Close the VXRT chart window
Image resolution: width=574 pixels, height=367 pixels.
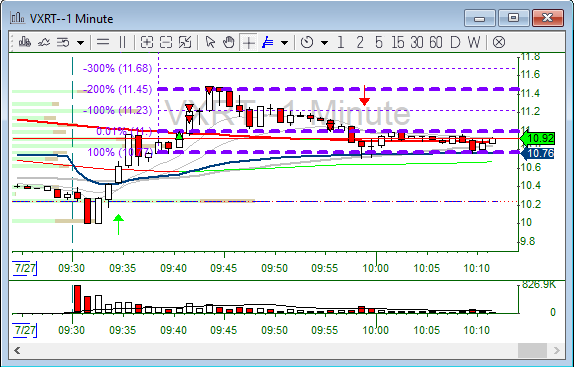[x=548, y=18]
